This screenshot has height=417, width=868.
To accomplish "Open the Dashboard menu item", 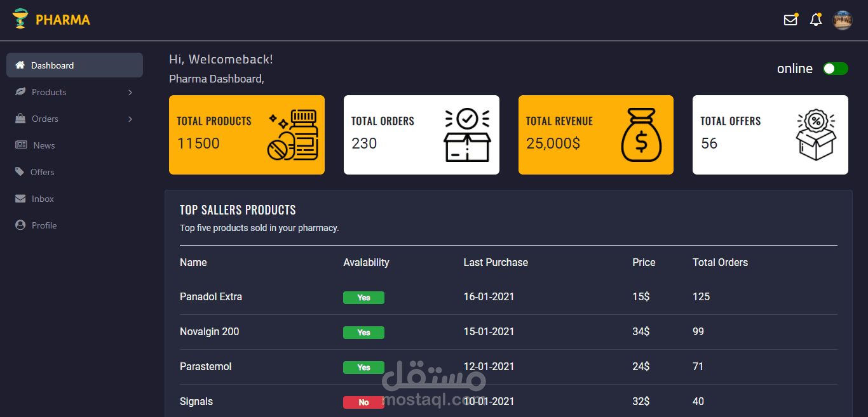I will [x=53, y=65].
